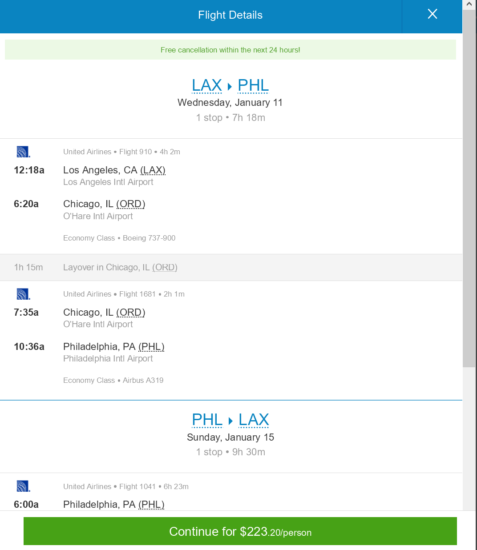Click (ORD) abbreviation in 7:35a departure row
Screen dimensions: 477x550
[x=130, y=312]
